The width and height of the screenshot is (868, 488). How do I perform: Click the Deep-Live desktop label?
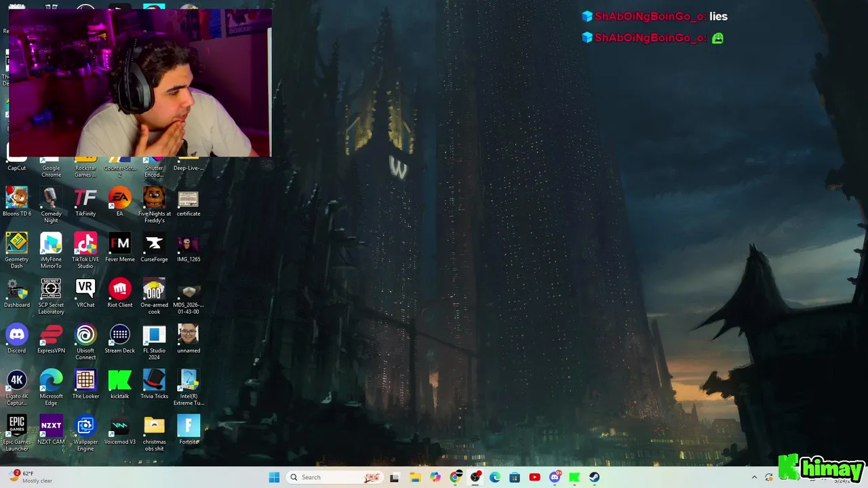[189, 168]
